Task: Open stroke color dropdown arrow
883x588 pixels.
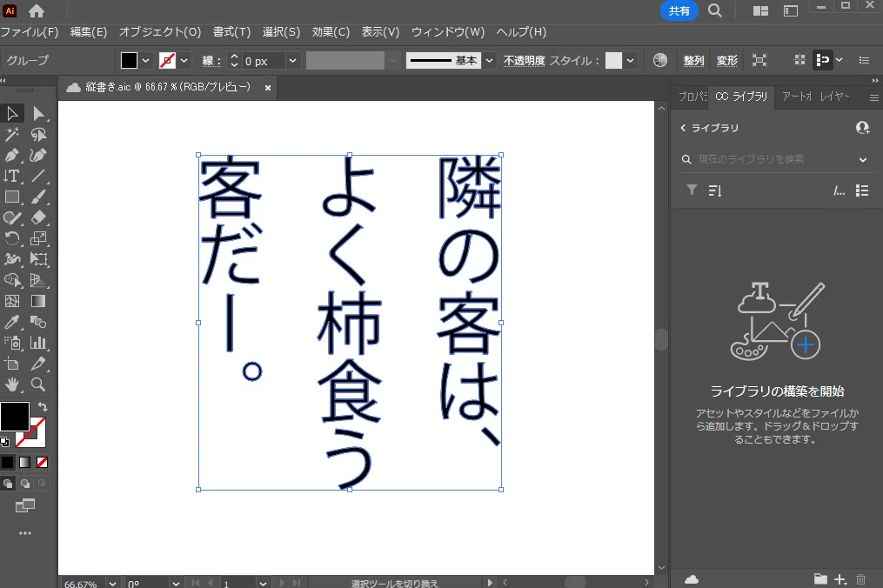Action: 184,60
